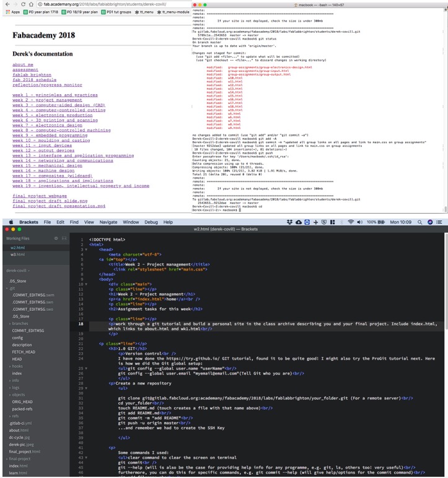Viewport: 448px width, 478px height.
Task: Open the Apps bookmarks shortcut
Action: 13,12
